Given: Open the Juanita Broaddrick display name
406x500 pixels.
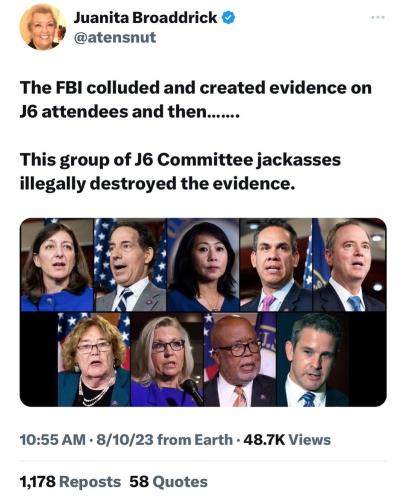Looking at the screenshot, I should click(145, 18).
